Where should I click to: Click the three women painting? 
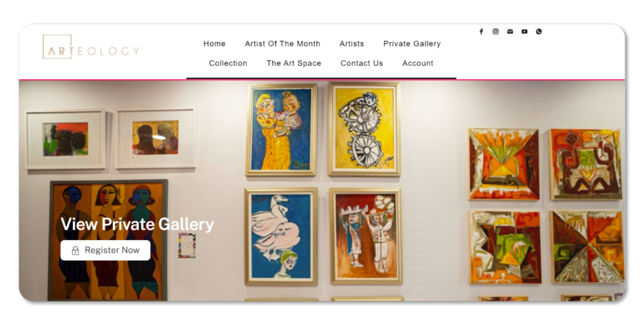pos(108,241)
